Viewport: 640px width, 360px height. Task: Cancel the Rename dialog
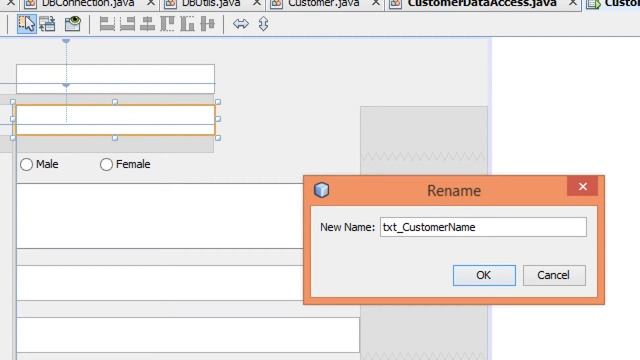(x=554, y=275)
